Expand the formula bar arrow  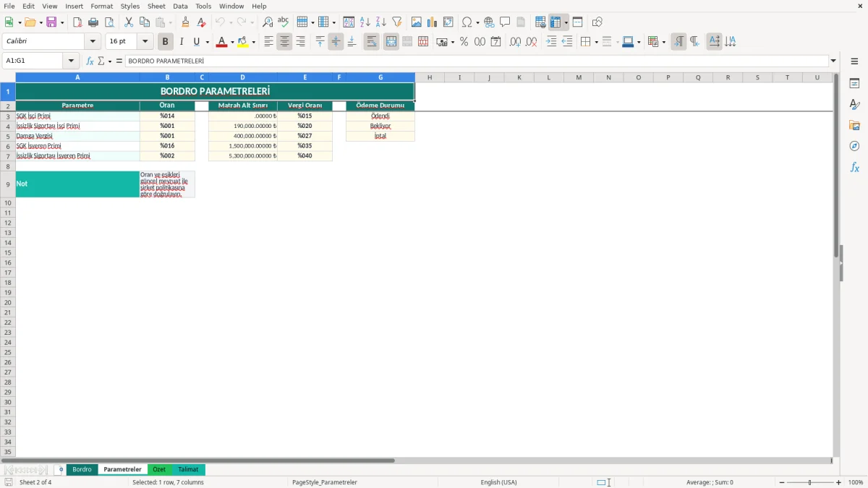[833, 61]
